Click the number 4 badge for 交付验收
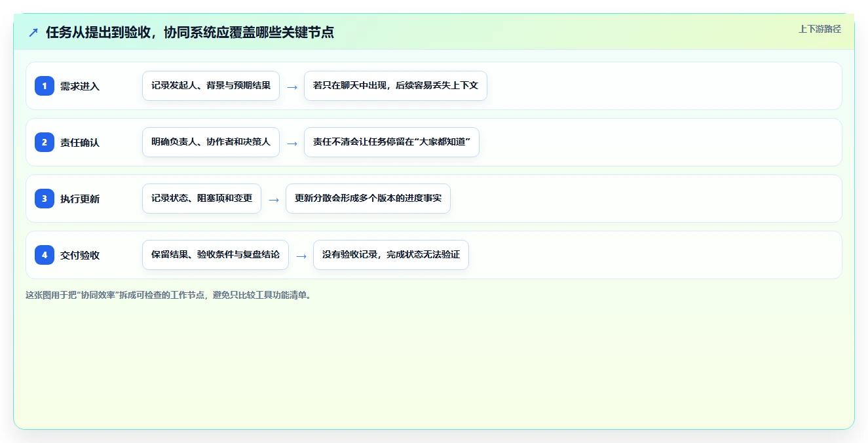Image resolution: width=868 pixels, height=443 pixels. (45, 255)
